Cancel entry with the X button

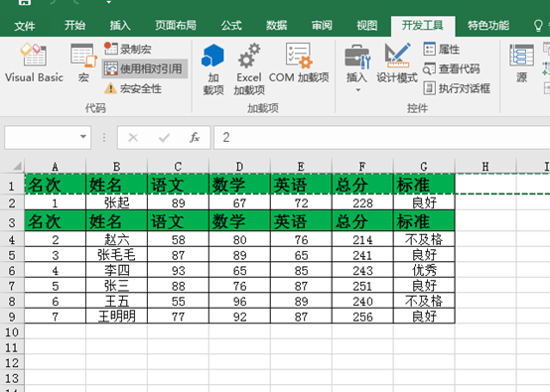tap(133, 137)
